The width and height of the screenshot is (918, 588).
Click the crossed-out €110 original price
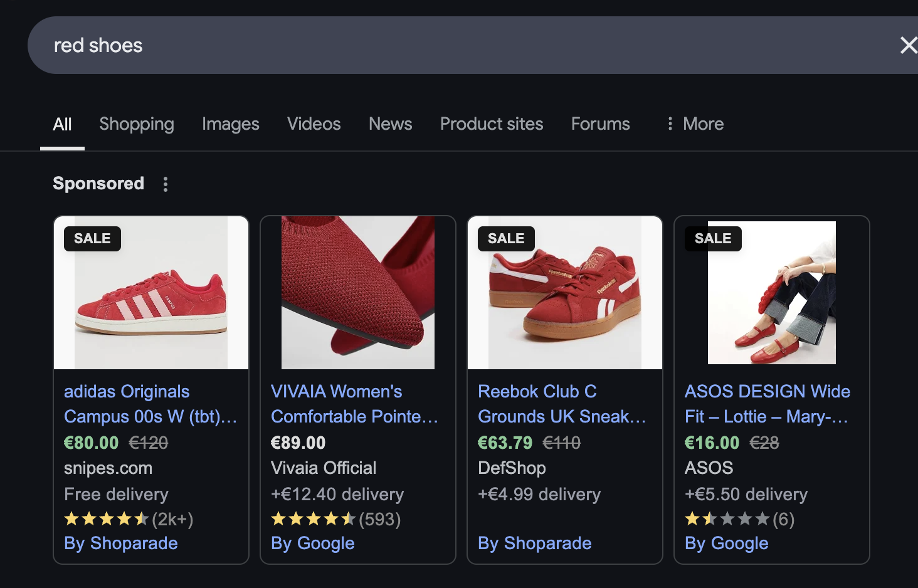pyautogui.click(x=562, y=443)
